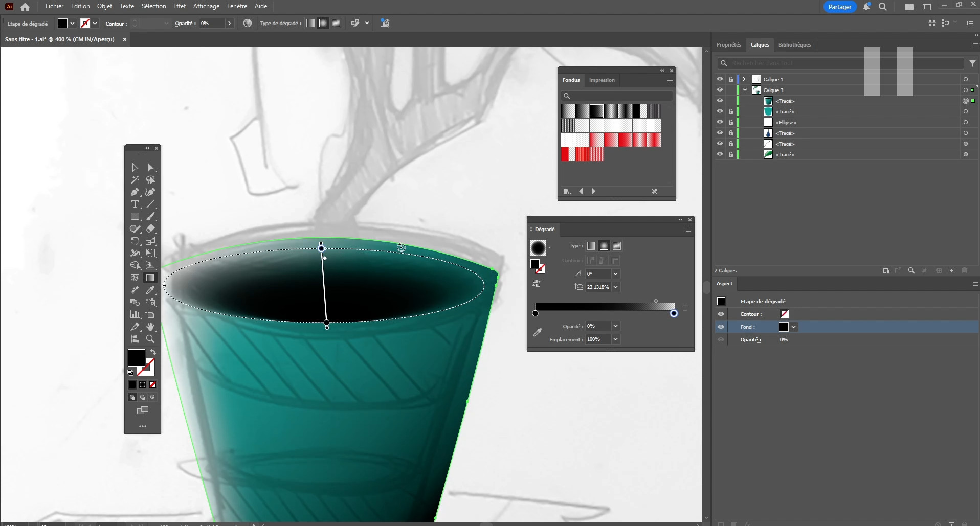Select the Pen tool
The image size is (980, 526).
click(x=135, y=192)
